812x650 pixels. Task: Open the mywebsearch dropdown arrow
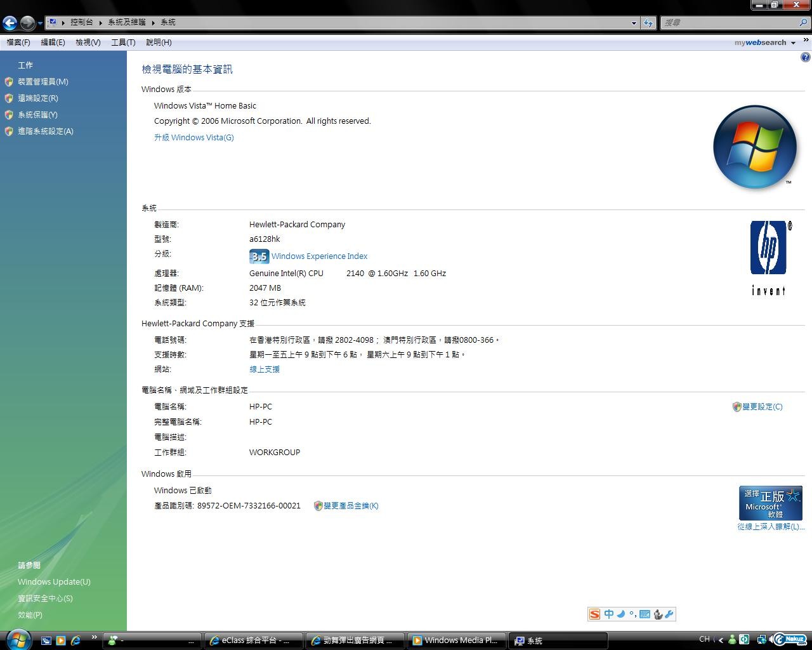point(793,43)
